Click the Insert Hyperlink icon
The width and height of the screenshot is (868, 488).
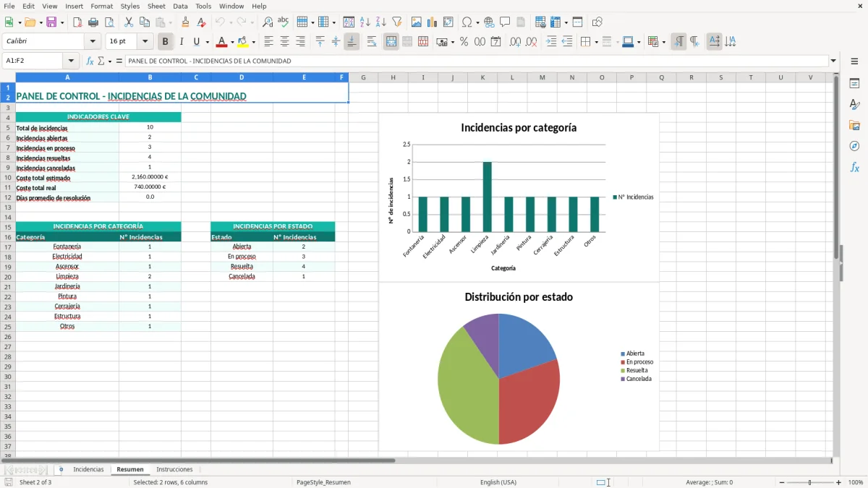pyautogui.click(x=489, y=22)
